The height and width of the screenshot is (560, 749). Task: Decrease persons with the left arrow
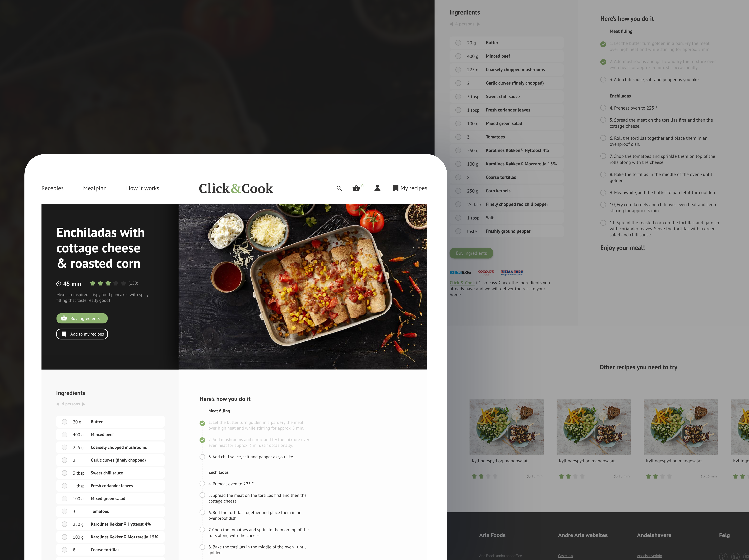[58, 404]
